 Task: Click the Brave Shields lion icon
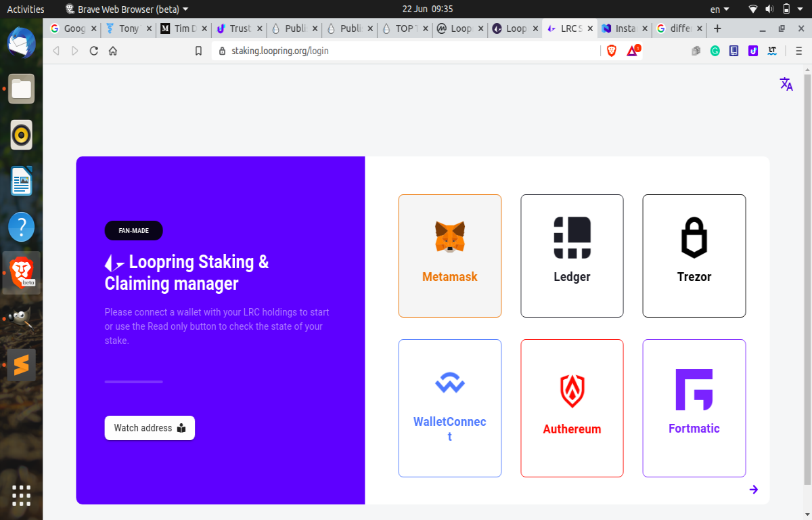(612, 51)
